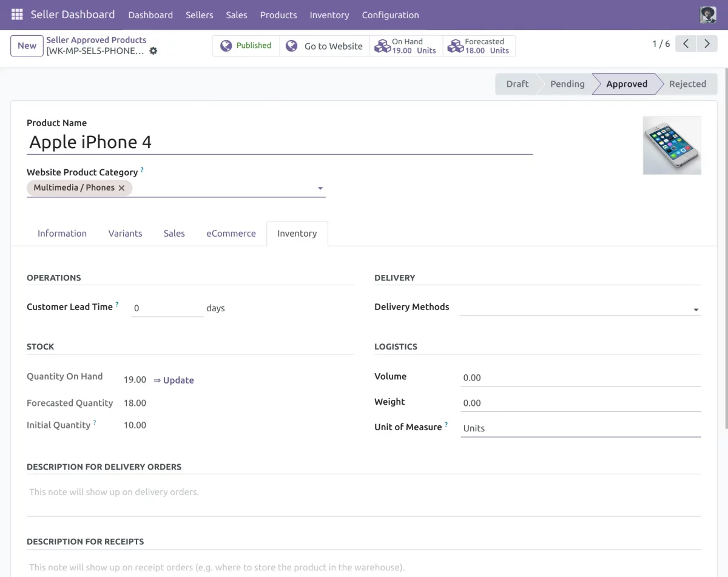Set status to Rejected
728x577 pixels.
point(687,84)
